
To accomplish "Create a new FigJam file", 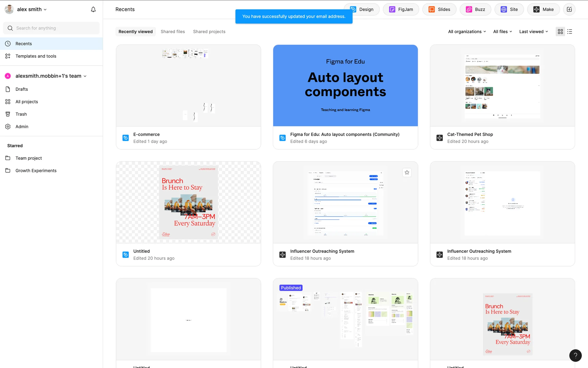I will click(401, 10).
